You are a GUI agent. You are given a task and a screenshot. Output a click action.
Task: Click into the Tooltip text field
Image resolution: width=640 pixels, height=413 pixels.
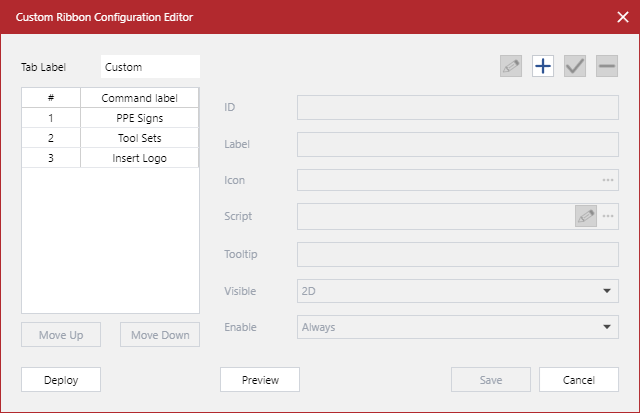(x=457, y=254)
